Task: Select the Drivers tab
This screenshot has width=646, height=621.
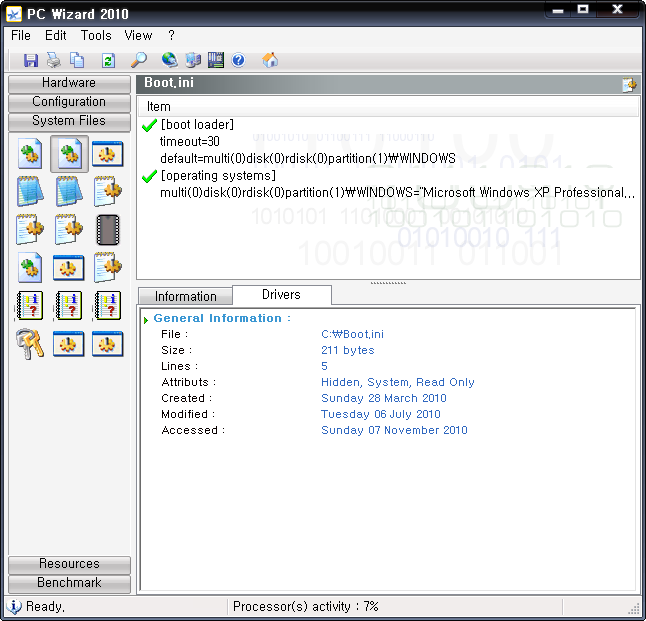Action: click(x=282, y=295)
